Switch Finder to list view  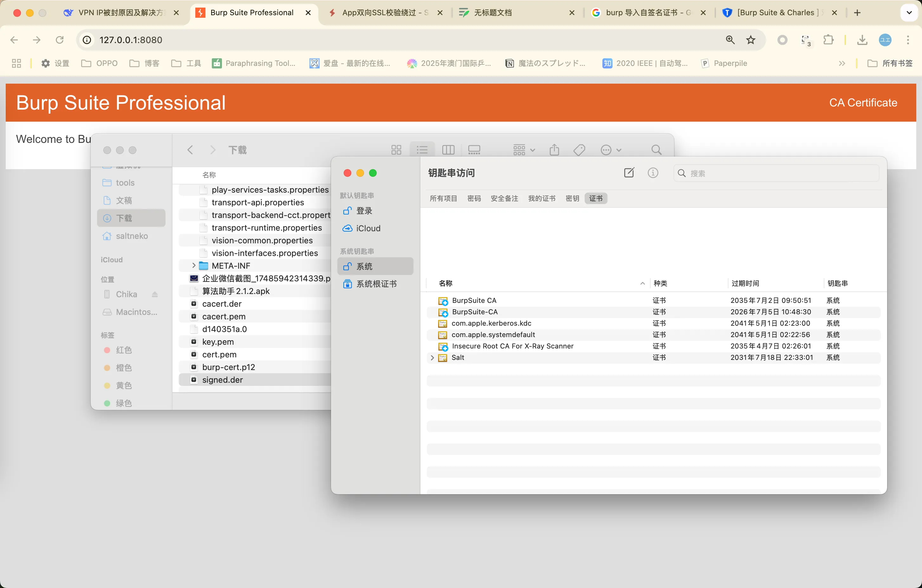pos(422,150)
